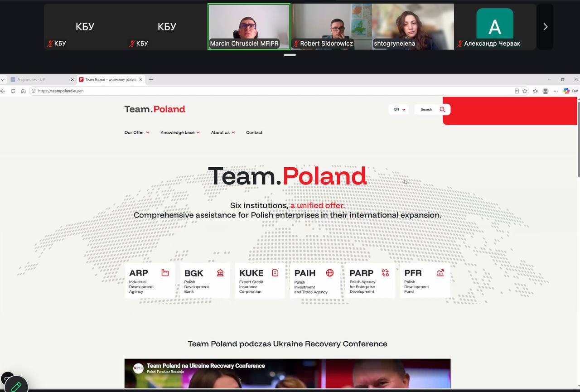Select shtogrynelena video tile

click(x=413, y=27)
